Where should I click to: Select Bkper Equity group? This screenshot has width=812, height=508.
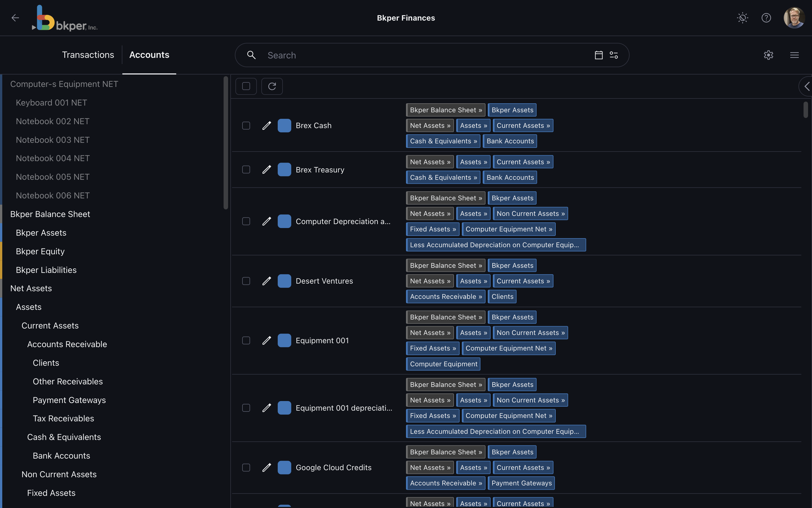40,251
